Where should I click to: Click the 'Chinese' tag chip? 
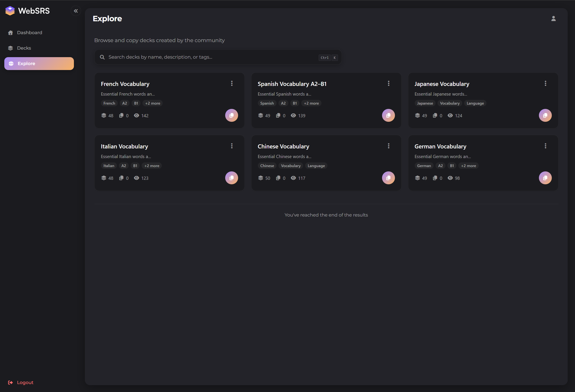[267, 166]
